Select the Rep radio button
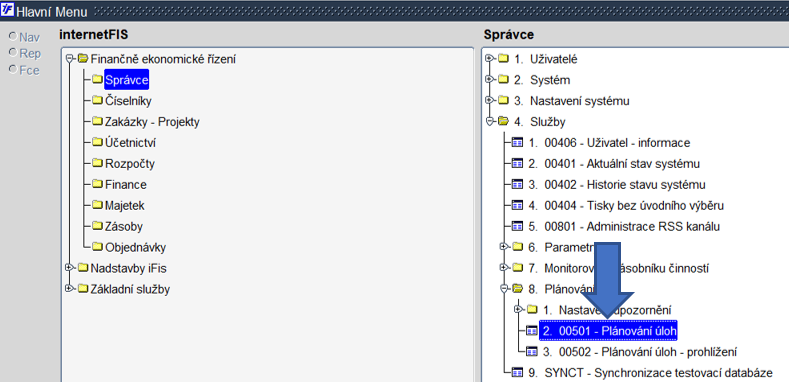Screen dimensions: 789x382 tap(13, 53)
